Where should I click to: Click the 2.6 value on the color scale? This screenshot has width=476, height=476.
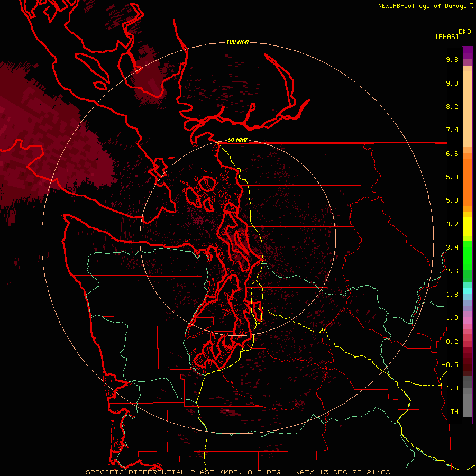pos(452,271)
